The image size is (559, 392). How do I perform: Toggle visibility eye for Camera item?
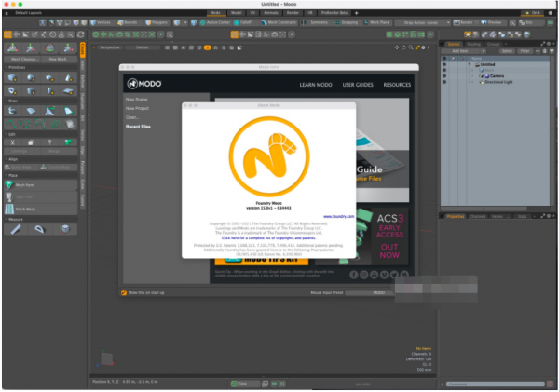444,76
